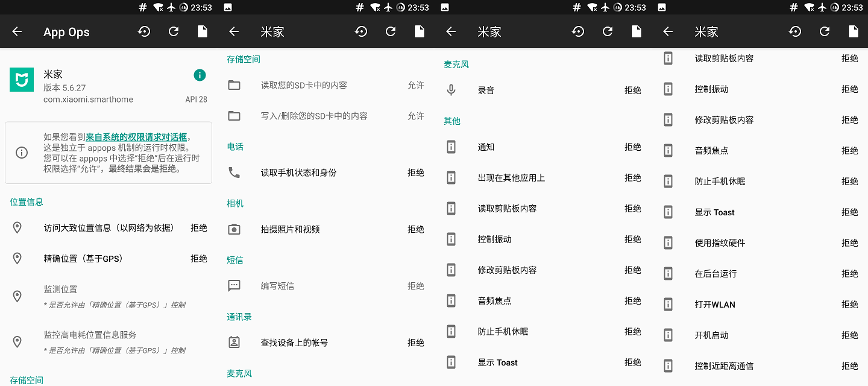
Task: Open 拒绝 value for 开机启动
Action: pyautogui.click(x=850, y=335)
